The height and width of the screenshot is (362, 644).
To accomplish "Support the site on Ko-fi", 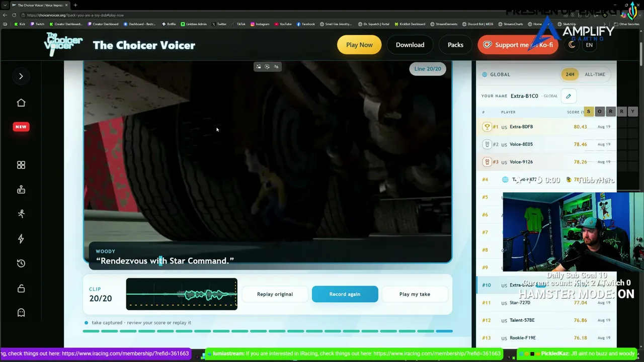I will click(x=518, y=45).
